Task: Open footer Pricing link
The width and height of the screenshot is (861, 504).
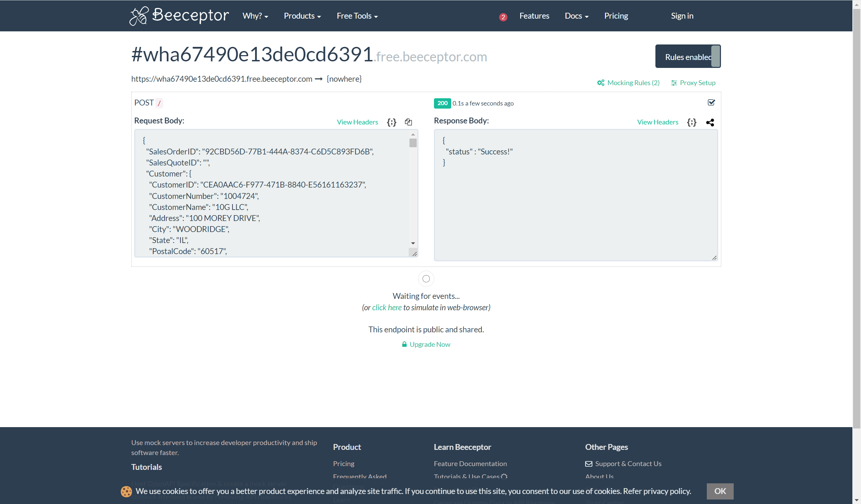Action: 344,464
